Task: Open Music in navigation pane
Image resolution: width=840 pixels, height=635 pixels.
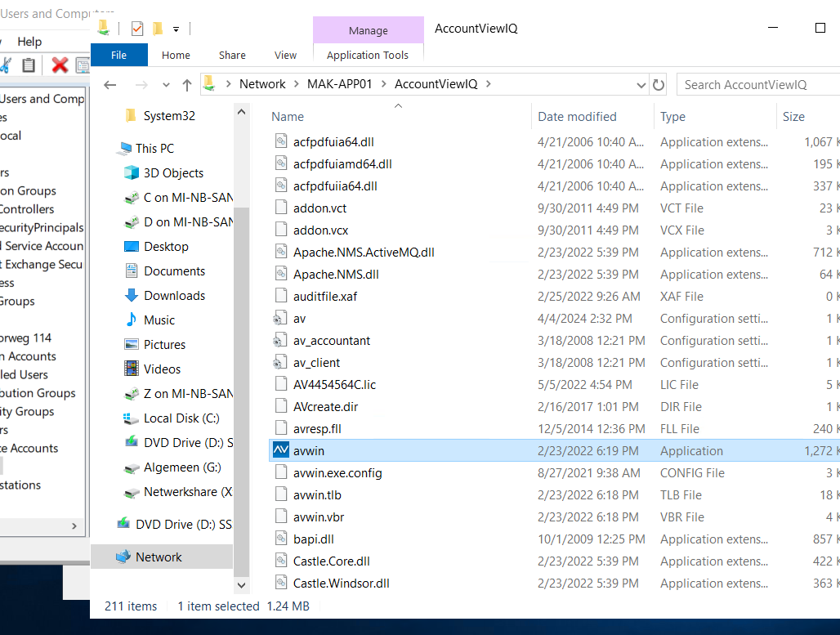Action: 159,320
